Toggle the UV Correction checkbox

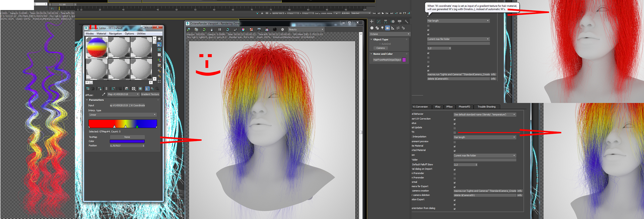coord(455,119)
